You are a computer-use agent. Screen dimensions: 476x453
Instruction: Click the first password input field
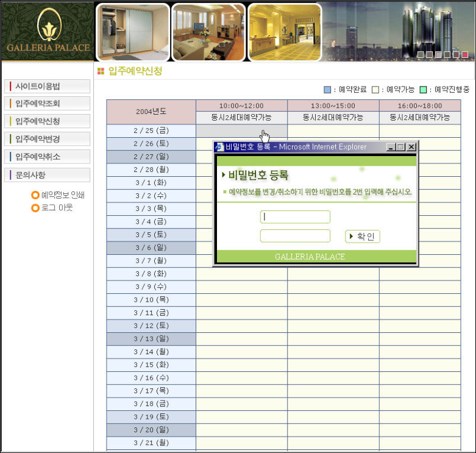coord(295,217)
